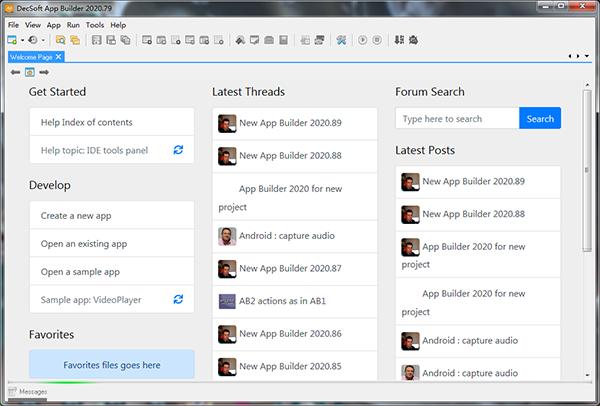The width and height of the screenshot is (600, 406).
Task: Open Help Index of contents
Action: 112,122
